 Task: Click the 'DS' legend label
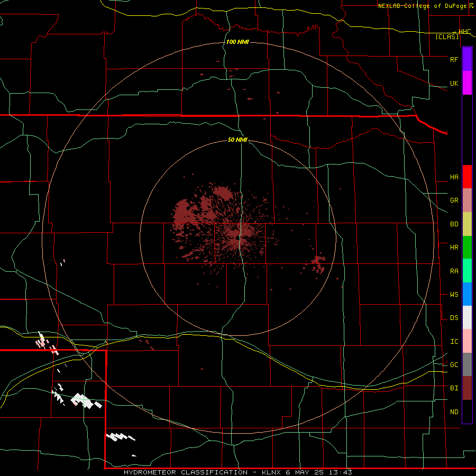coord(454,318)
